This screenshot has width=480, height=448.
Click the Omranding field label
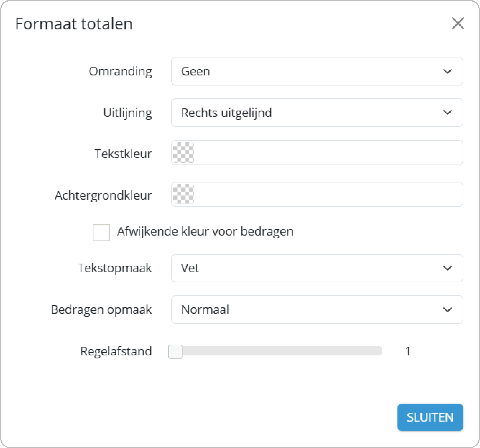coord(120,71)
